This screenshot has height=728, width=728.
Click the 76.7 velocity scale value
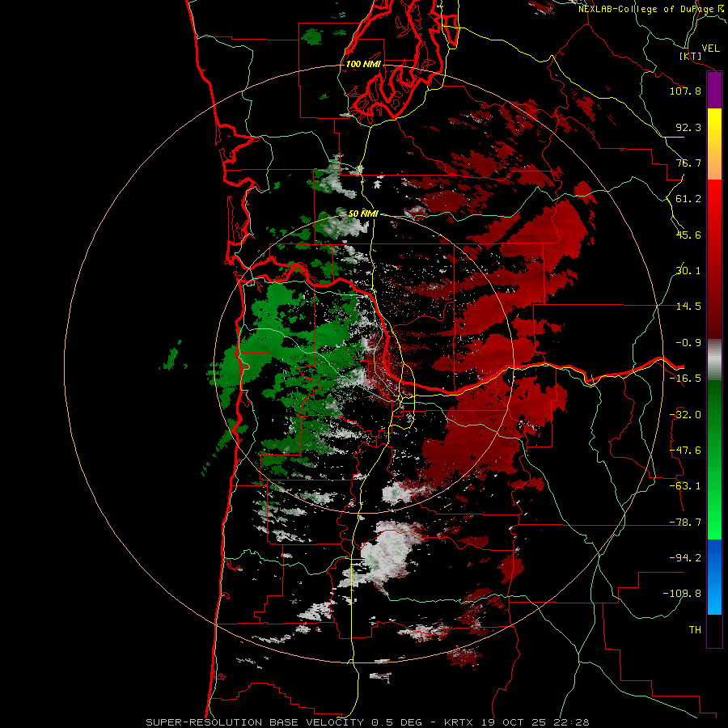click(688, 163)
